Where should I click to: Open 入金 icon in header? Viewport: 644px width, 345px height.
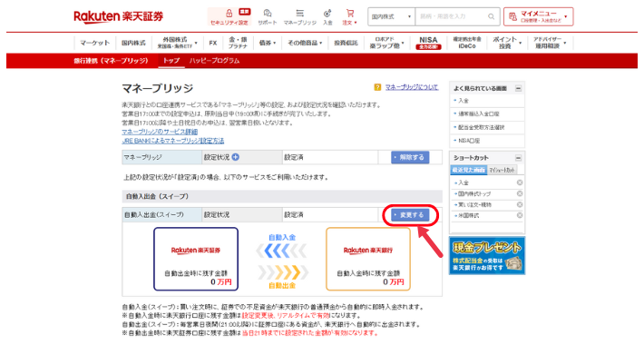pos(327,13)
